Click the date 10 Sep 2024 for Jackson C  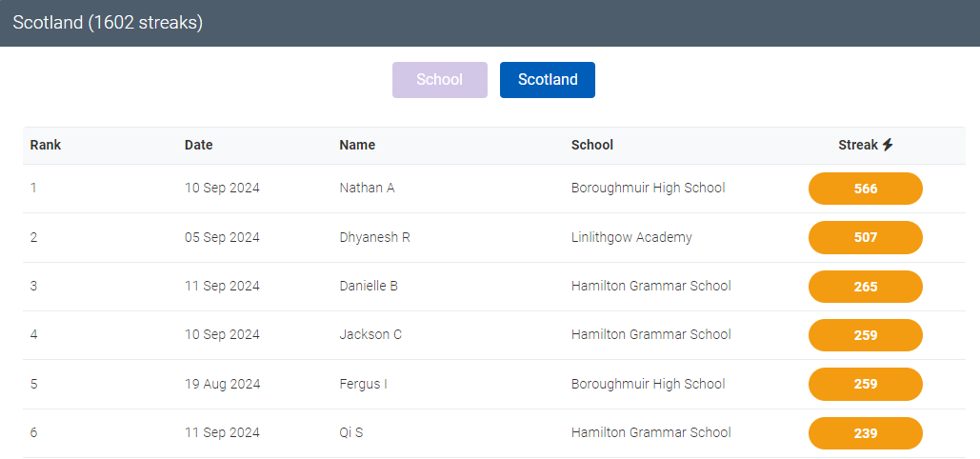[x=223, y=334]
